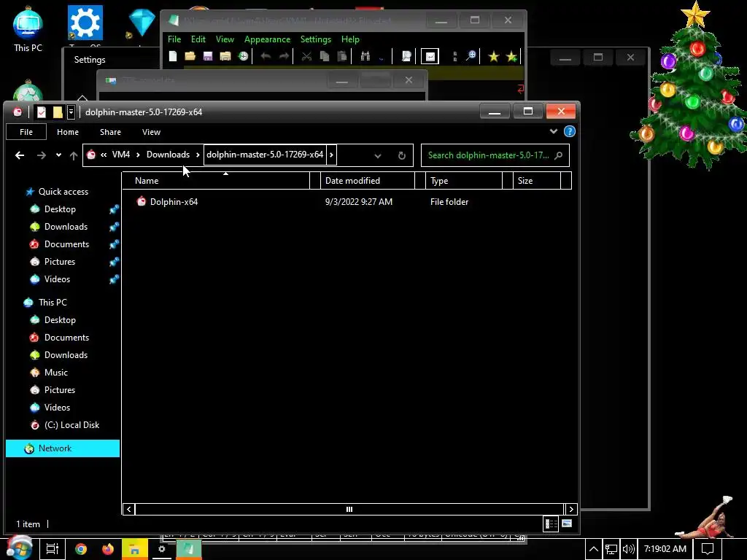Click Undo arrow in Notepad toolbar

click(266, 56)
